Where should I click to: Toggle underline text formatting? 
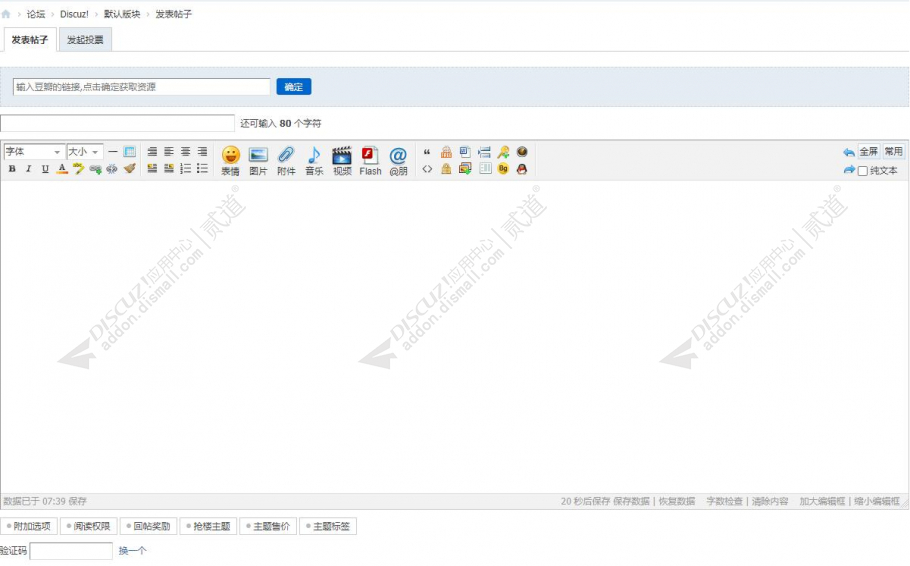[45, 169]
